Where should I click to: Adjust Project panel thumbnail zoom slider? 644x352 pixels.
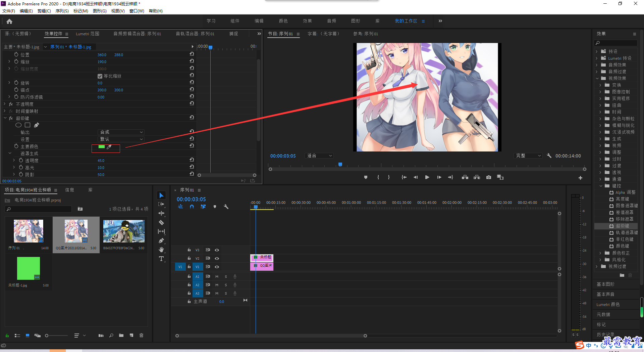[47, 336]
